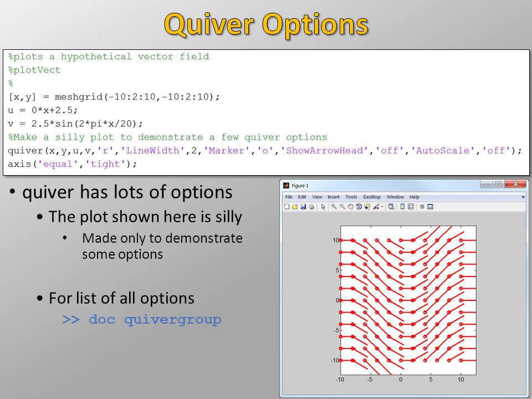
Task: Open the brush color dropdown arrow
Action: 382,207
